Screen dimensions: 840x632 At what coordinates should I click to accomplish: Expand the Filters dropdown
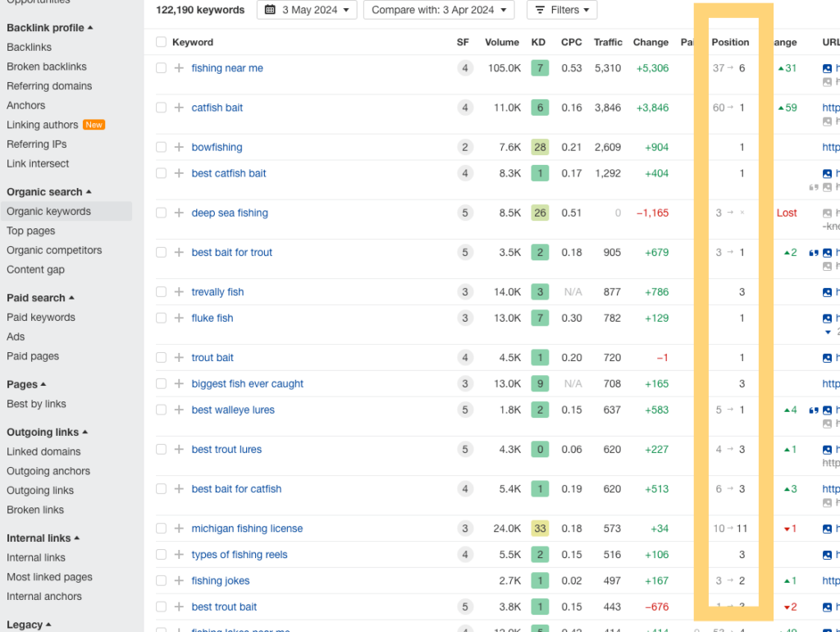coord(562,10)
